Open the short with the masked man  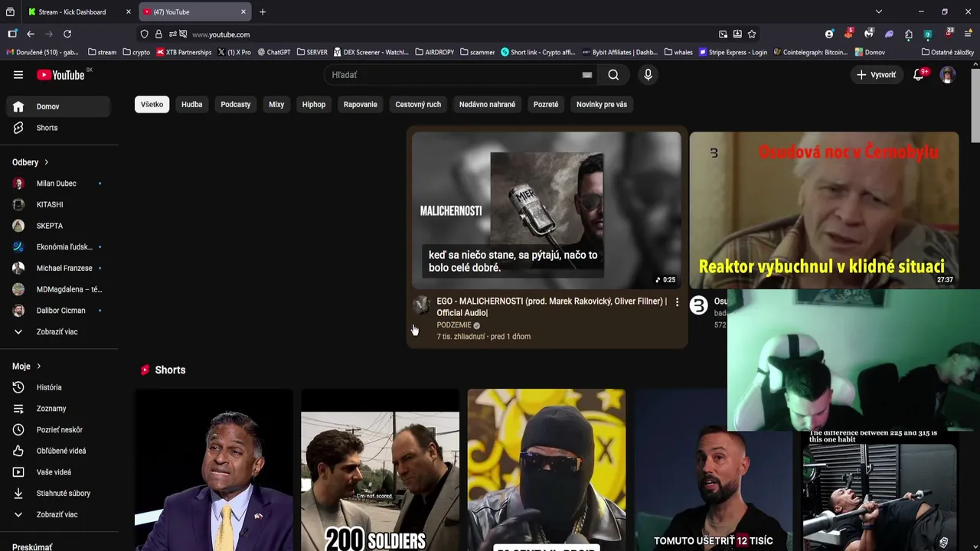(547, 470)
